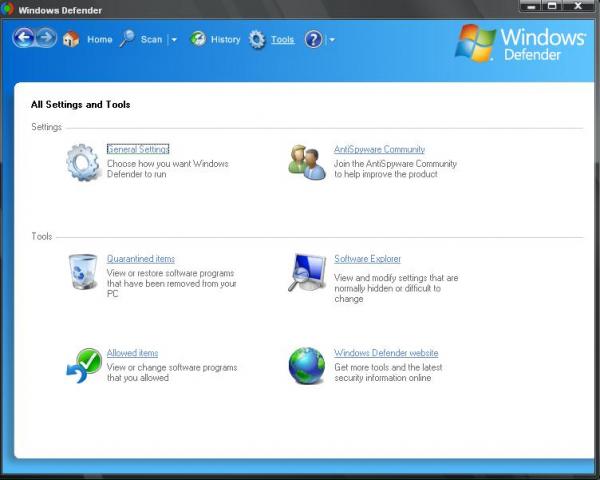The image size is (600, 480).
Task: Expand the Help options dropdown arrow
Action: [x=332, y=39]
